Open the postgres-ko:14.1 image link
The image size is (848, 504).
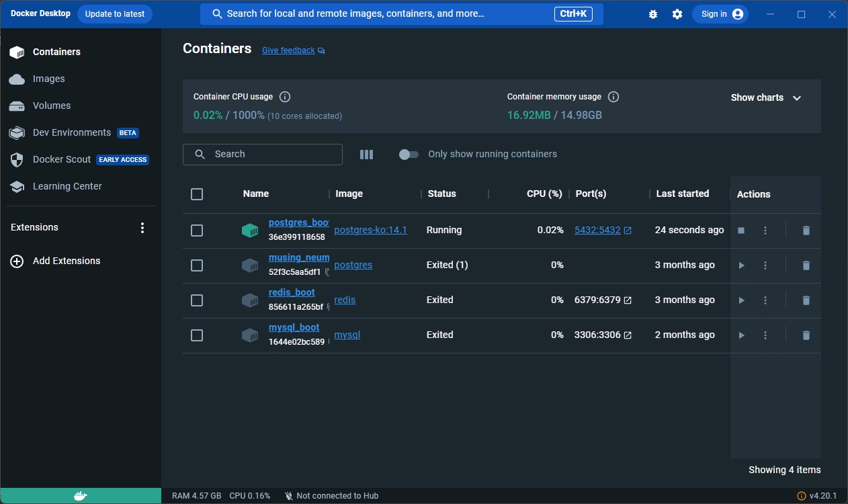click(x=370, y=230)
